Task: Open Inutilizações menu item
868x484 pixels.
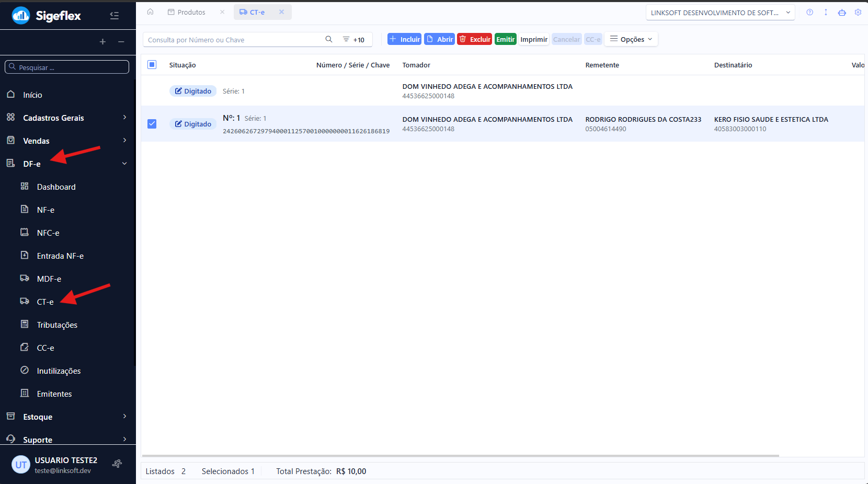Action: (59, 371)
